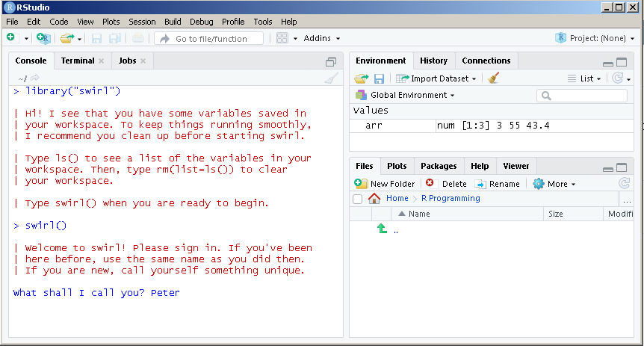Open the Project: (None) menu
Screen dimensions: 644x346
click(x=595, y=38)
